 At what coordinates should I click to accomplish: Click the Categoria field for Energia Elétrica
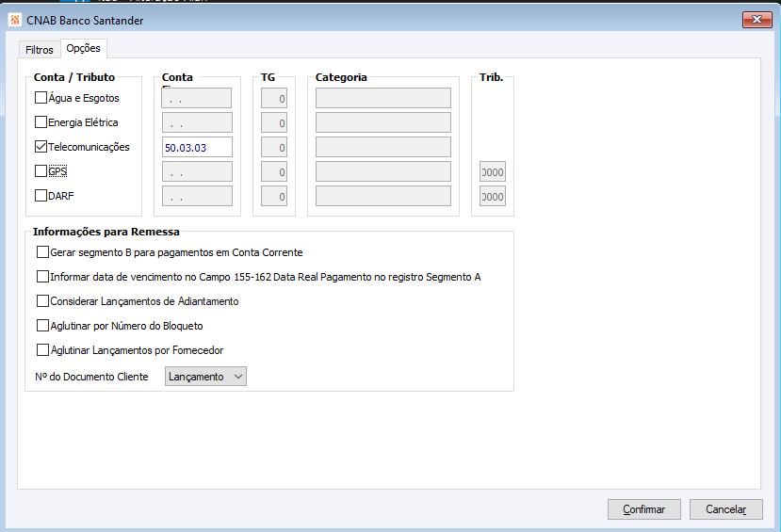click(x=383, y=122)
